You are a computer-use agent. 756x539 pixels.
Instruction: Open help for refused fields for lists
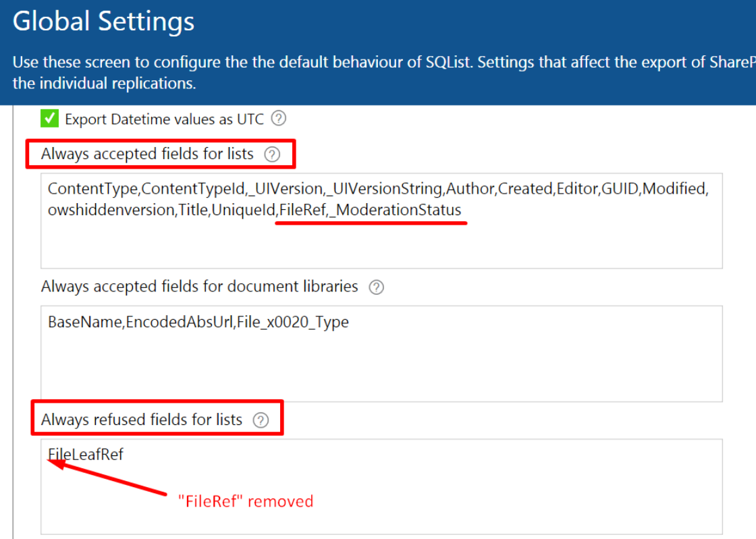click(261, 420)
